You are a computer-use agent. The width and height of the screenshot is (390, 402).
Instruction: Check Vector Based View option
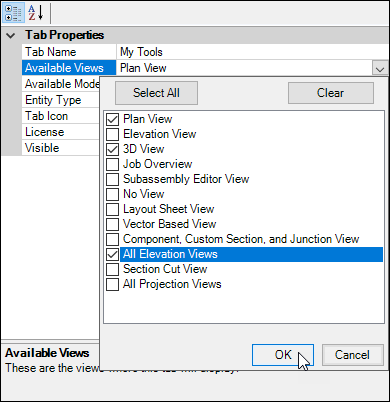pos(112,224)
